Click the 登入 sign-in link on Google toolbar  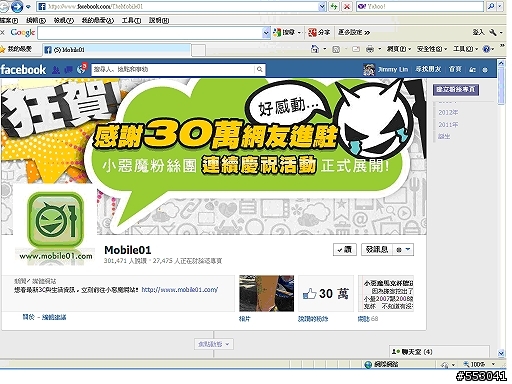[478, 32]
